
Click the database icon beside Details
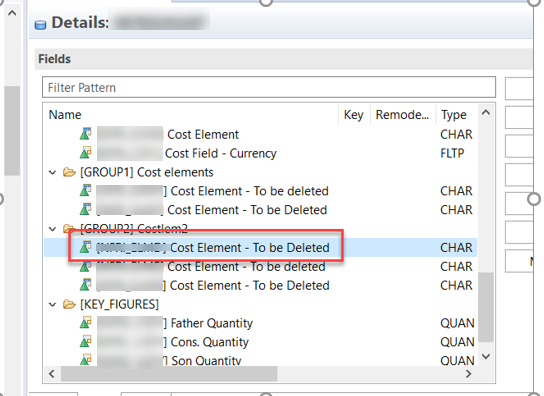(x=40, y=25)
